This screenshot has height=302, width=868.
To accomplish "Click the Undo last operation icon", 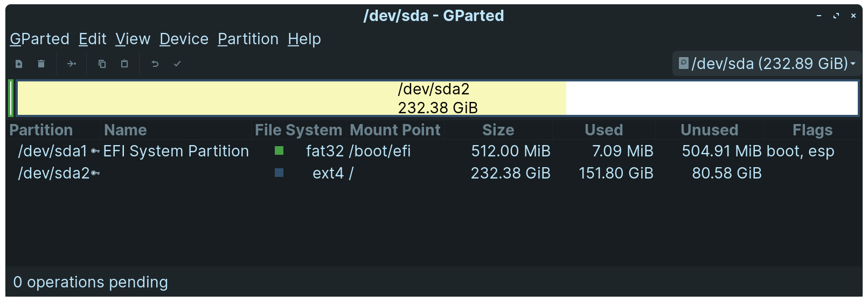I will (x=155, y=64).
